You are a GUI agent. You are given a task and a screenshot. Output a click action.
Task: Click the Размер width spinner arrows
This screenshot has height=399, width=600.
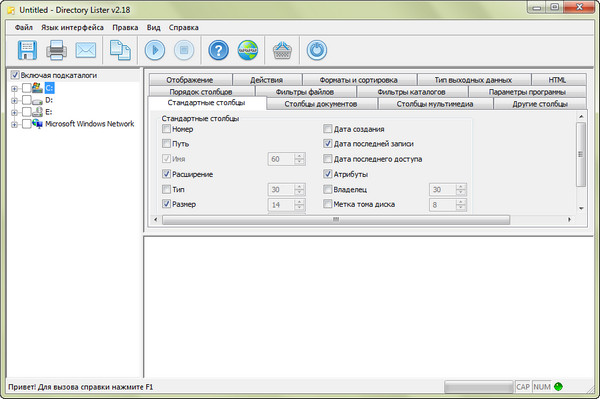(x=300, y=205)
